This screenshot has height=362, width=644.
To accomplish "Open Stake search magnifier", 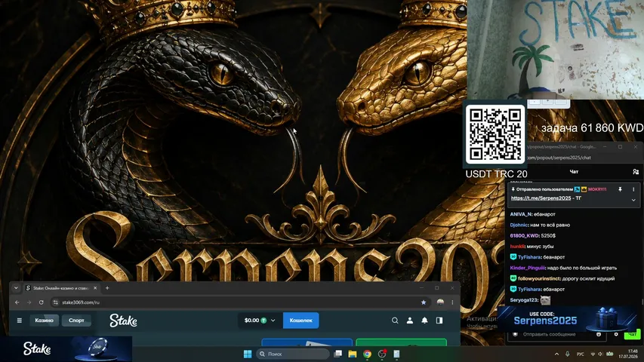I will pos(395,321).
